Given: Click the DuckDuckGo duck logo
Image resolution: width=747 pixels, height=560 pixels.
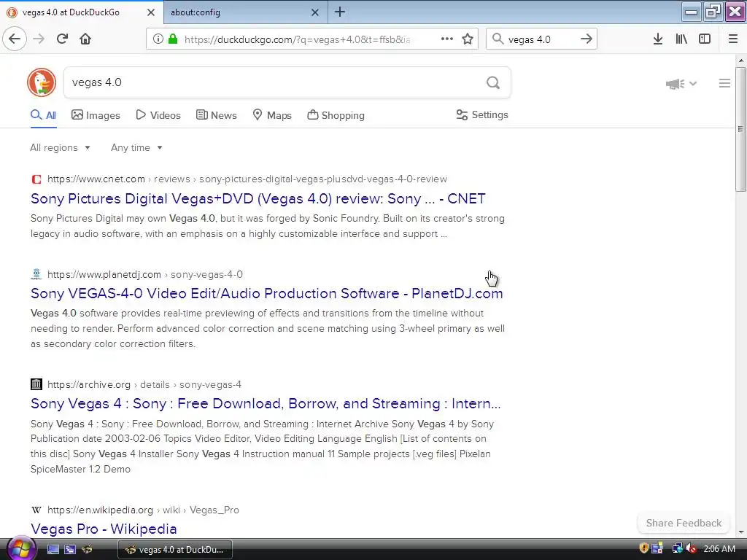Looking at the screenshot, I should (42, 82).
